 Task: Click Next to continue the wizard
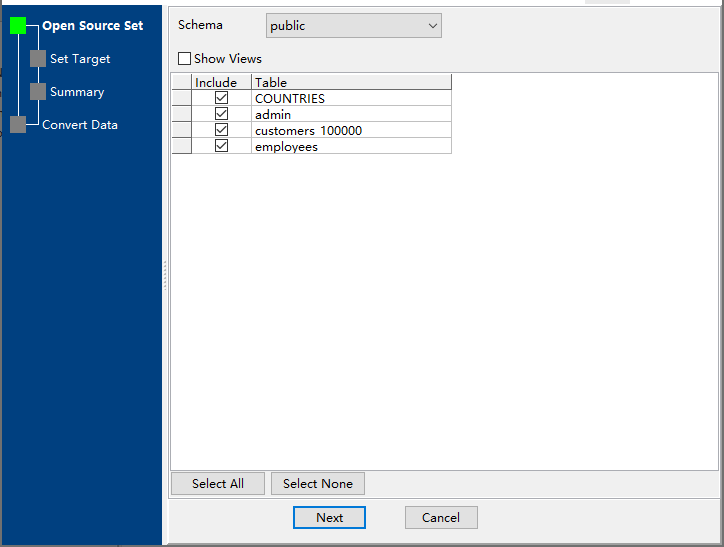[329, 517]
